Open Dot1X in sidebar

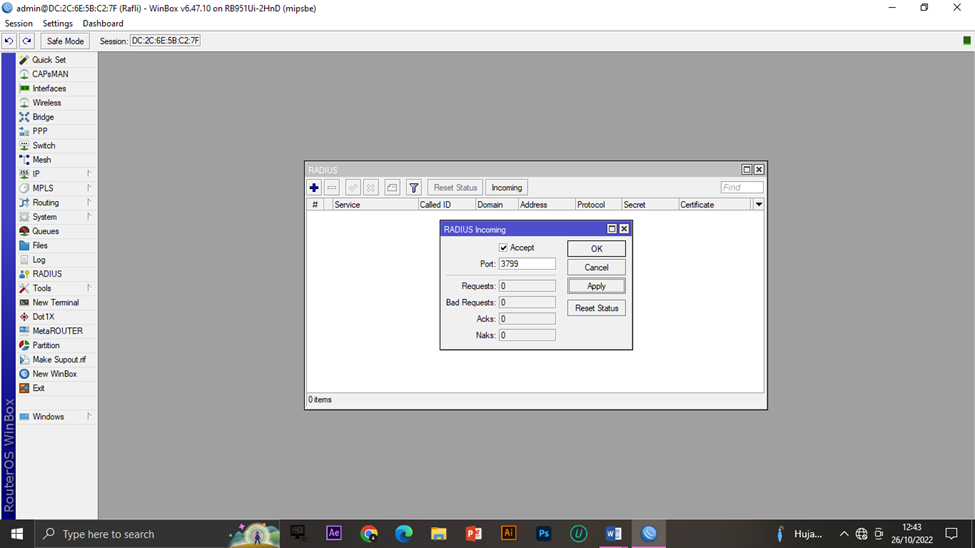(x=56, y=317)
